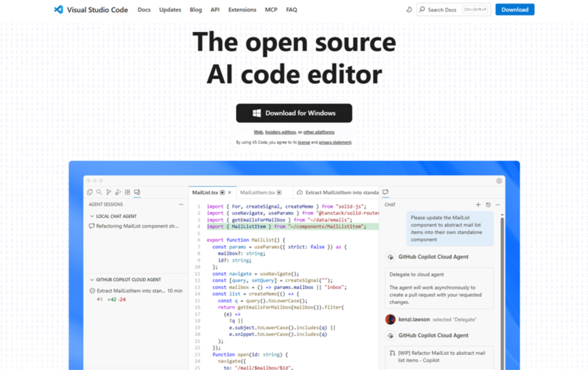588x370 pixels.
Task: Click the magnifier icon in Search Docs
Action: click(422, 10)
